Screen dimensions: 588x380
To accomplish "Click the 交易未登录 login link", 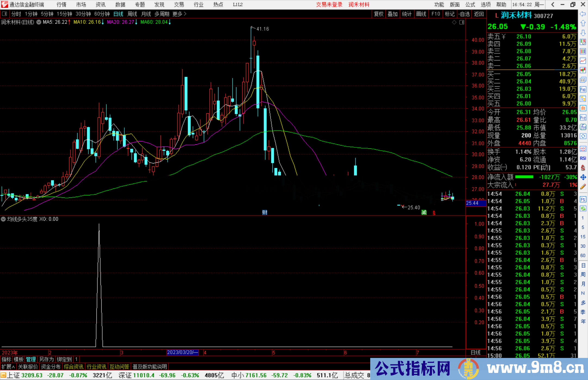I will coord(329,5).
